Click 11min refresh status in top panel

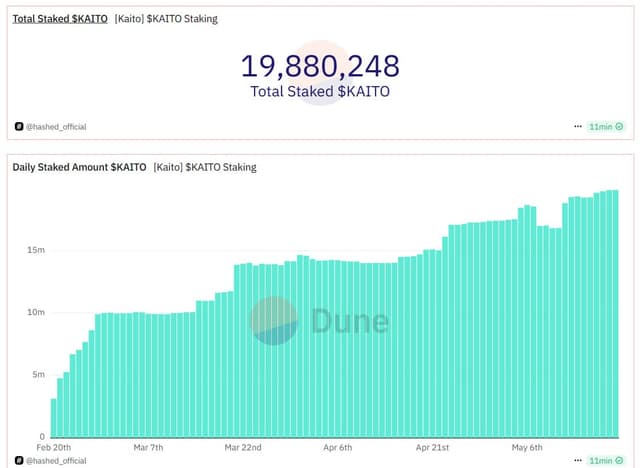606,126
